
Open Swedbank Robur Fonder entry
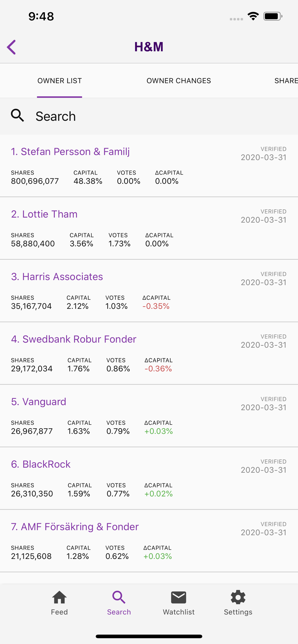(149, 353)
